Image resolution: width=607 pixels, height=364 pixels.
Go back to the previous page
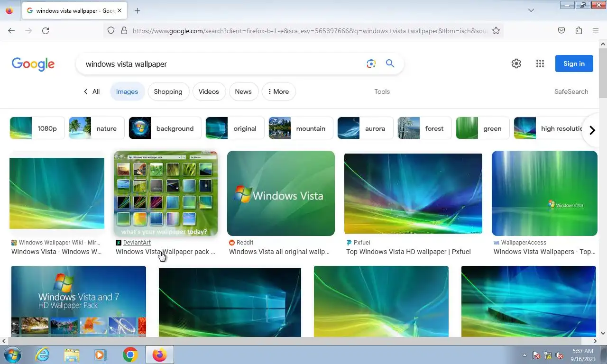(11, 30)
